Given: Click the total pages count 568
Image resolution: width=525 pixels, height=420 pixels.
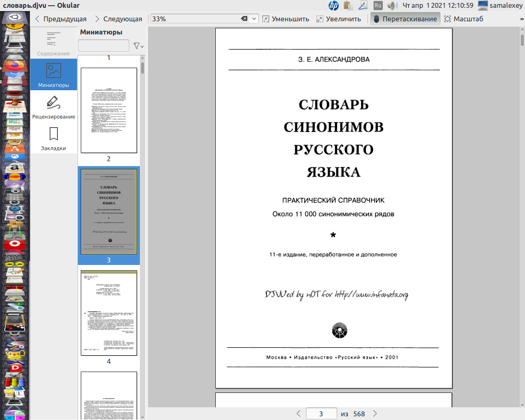Looking at the screenshot, I should (359, 414).
